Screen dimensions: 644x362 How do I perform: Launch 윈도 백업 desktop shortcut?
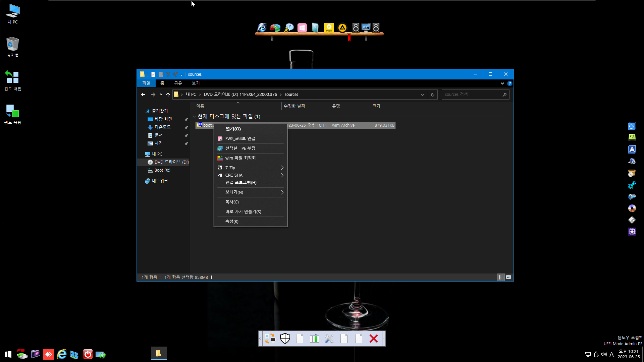coord(13,80)
